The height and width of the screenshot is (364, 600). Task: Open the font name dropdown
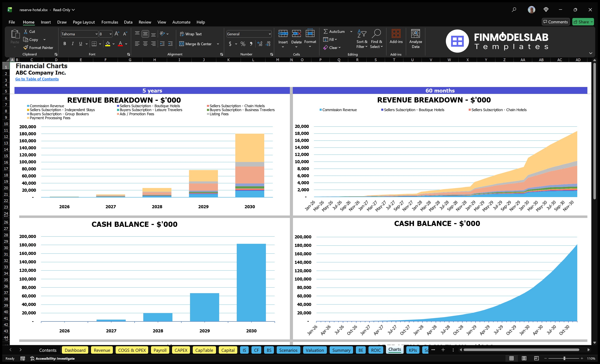(97, 34)
